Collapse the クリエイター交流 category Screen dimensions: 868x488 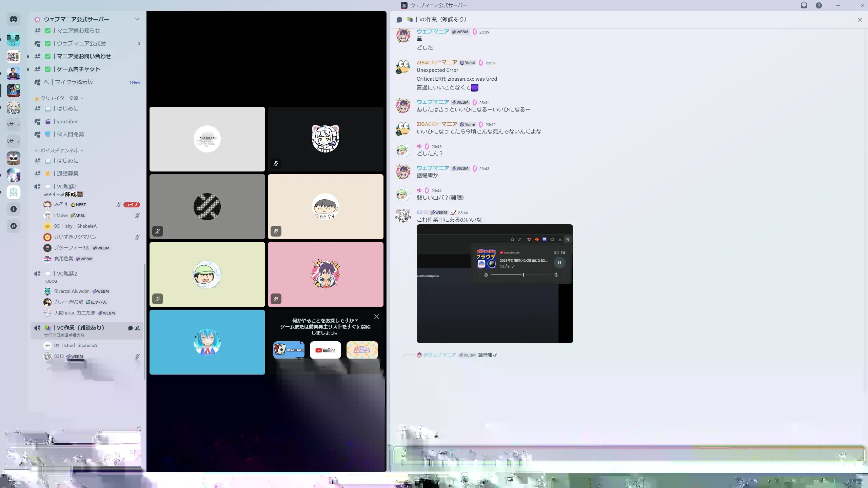(60, 98)
